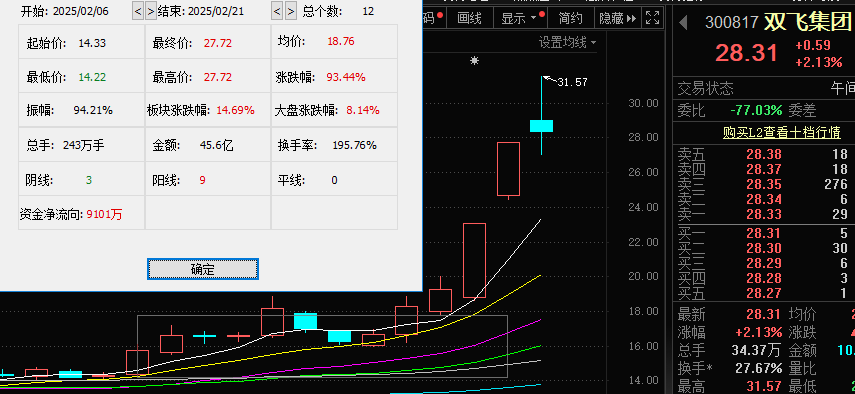Select the 画线 drawing tool tab

[x=469, y=19]
